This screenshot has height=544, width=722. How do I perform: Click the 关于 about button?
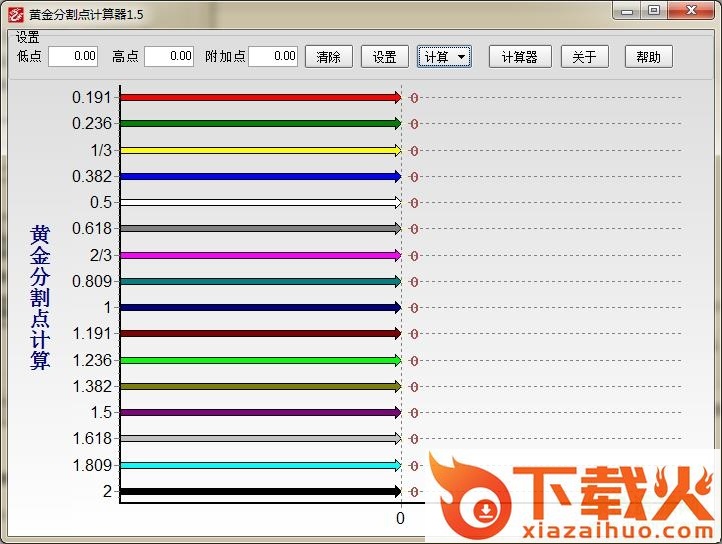click(584, 57)
